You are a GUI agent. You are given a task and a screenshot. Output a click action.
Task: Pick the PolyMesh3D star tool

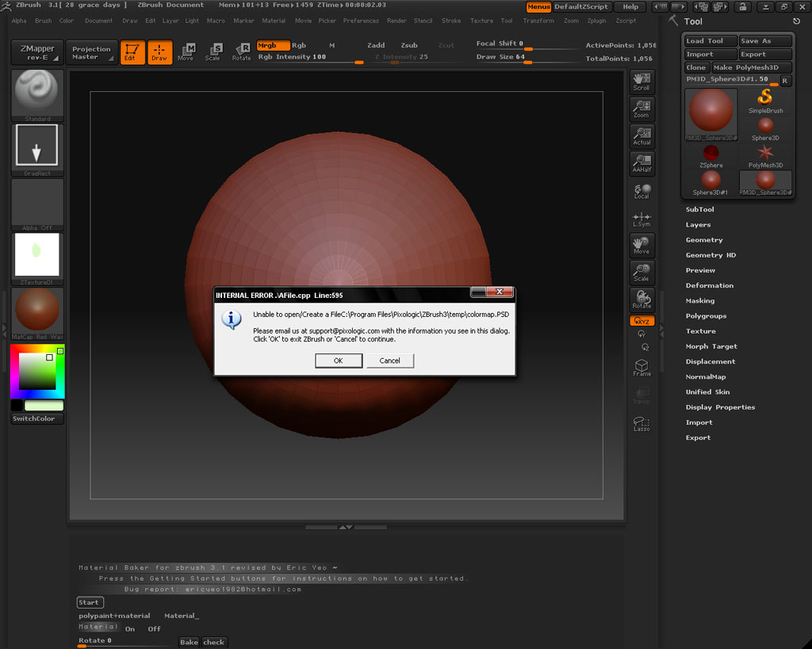coord(765,154)
